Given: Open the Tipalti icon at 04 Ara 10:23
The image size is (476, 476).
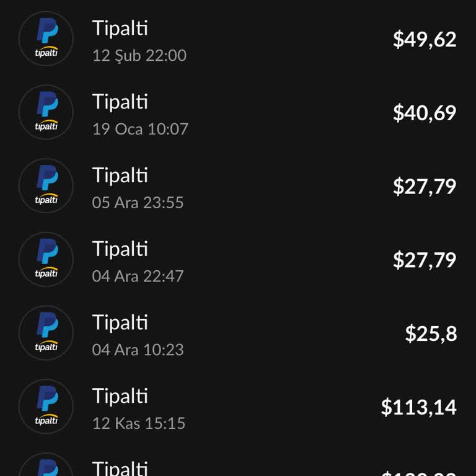Looking at the screenshot, I should point(46,333).
